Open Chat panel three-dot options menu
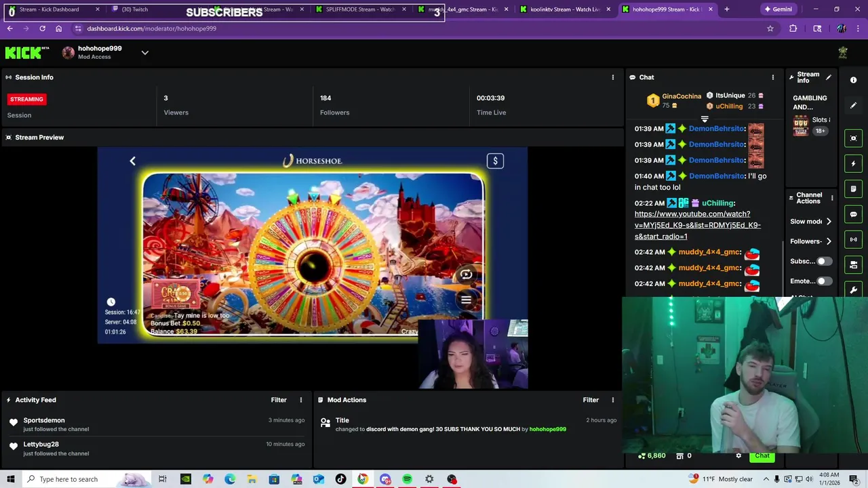Screen dimensions: 868x488 pos(772,77)
